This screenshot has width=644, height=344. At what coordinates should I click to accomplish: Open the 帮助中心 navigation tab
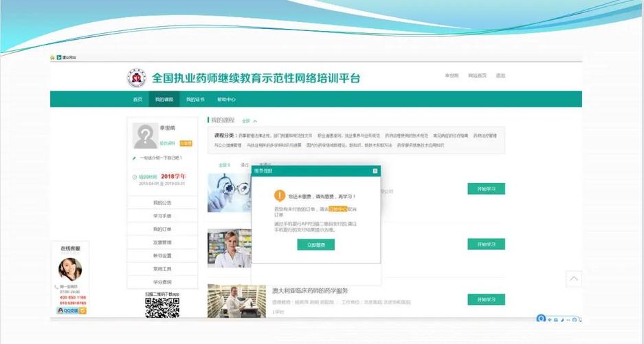click(226, 100)
